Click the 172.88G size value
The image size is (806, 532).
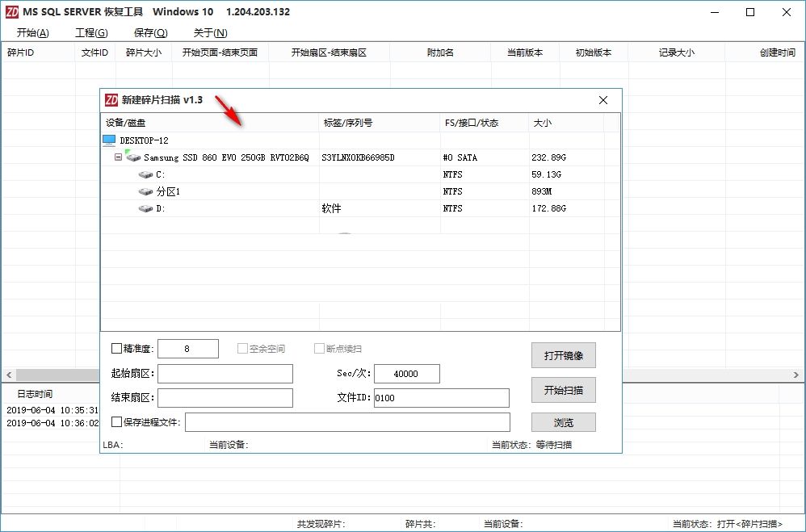tap(549, 208)
